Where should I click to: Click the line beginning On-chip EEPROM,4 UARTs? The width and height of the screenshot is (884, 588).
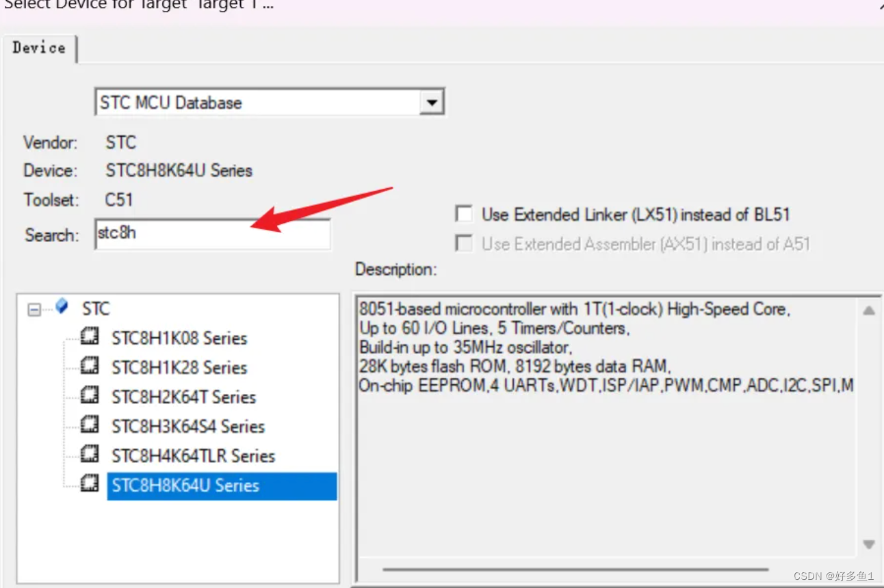pos(606,386)
